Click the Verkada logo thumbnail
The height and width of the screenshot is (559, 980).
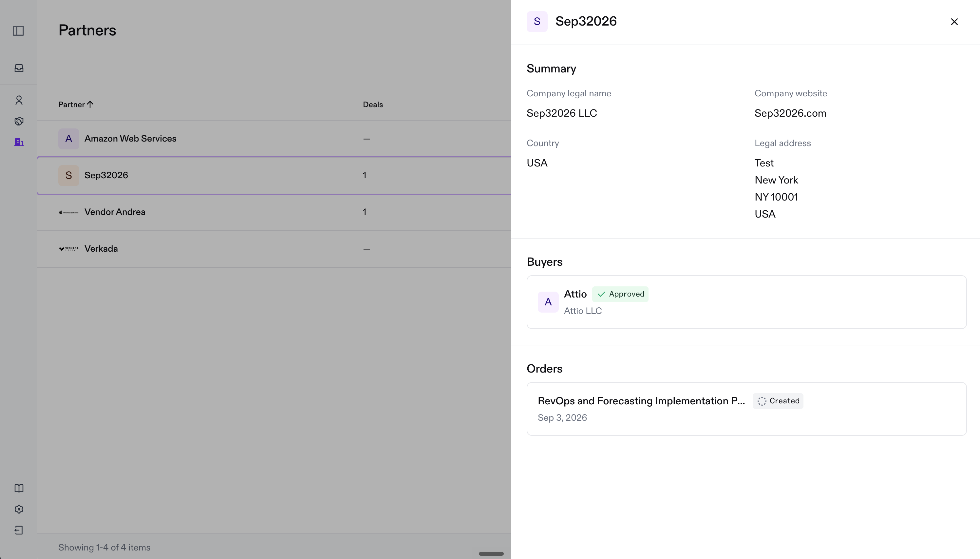click(x=69, y=249)
